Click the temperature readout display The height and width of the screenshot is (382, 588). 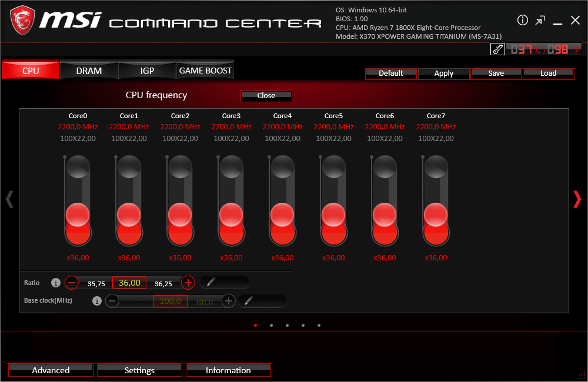[544, 49]
